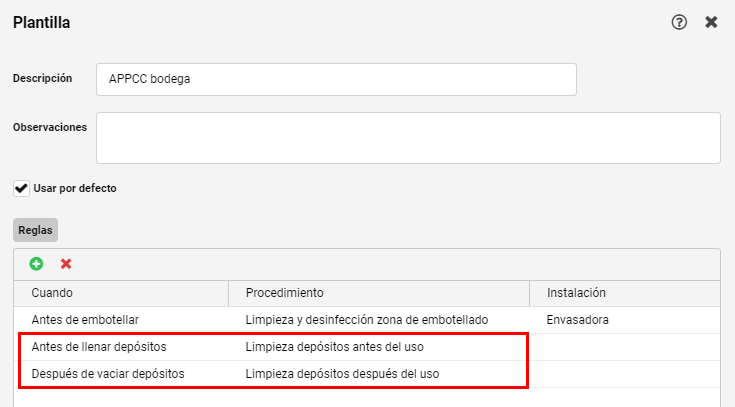
Task: Sort by the Instalación column header
Action: tap(624, 293)
